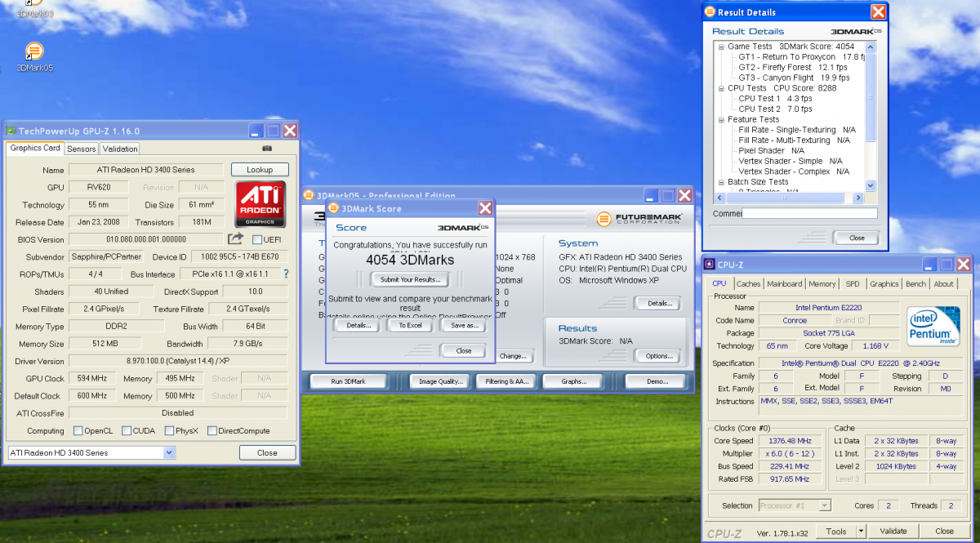Minimize the CPU-Z window
Image resolution: width=980 pixels, height=543 pixels.
(x=929, y=265)
